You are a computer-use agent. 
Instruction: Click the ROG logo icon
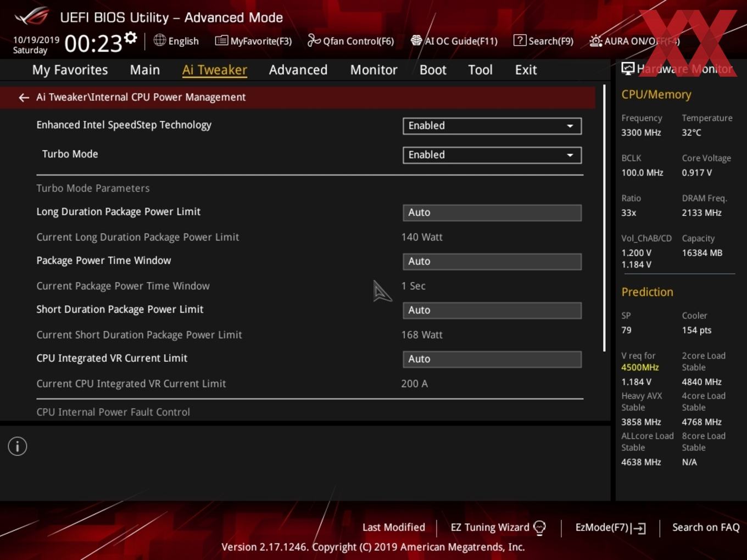(32, 16)
